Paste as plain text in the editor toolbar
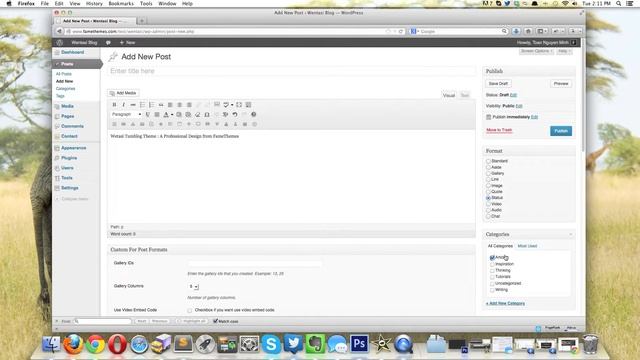The width and height of the screenshot is (640, 360). [x=179, y=115]
